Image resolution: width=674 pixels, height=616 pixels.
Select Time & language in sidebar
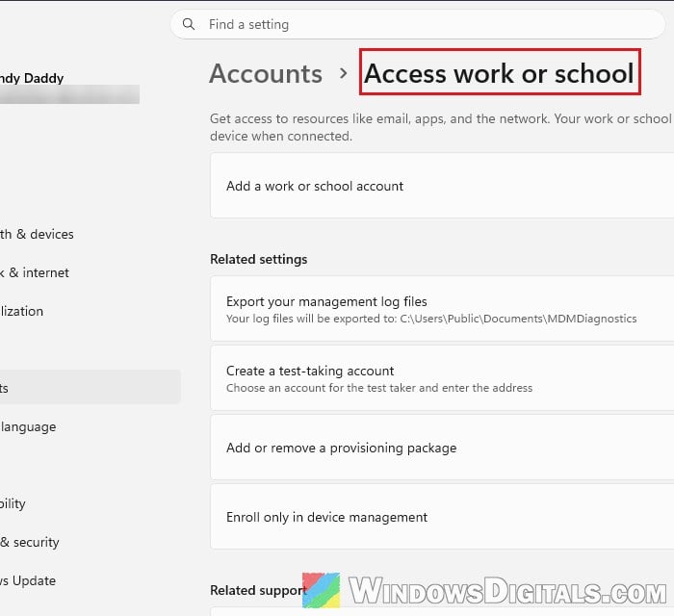(28, 426)
